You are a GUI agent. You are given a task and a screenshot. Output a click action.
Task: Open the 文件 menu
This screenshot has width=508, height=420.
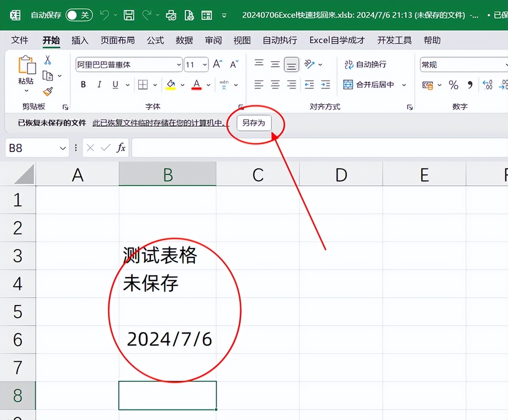click(x=19, y=40)
